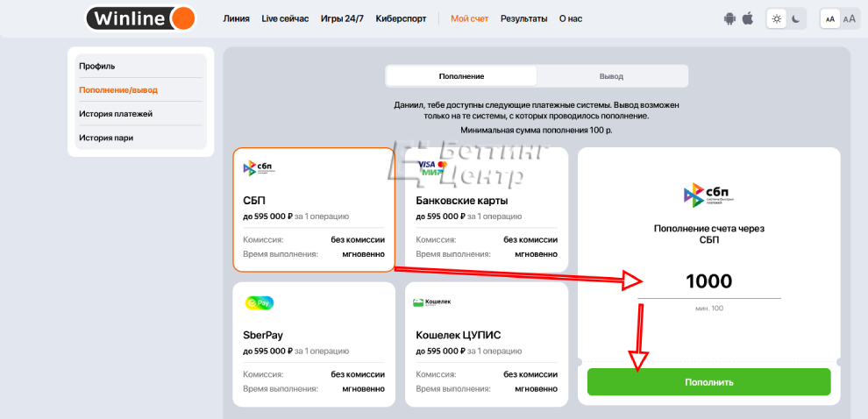Open История пари in the sidebar

click(140, 138)
